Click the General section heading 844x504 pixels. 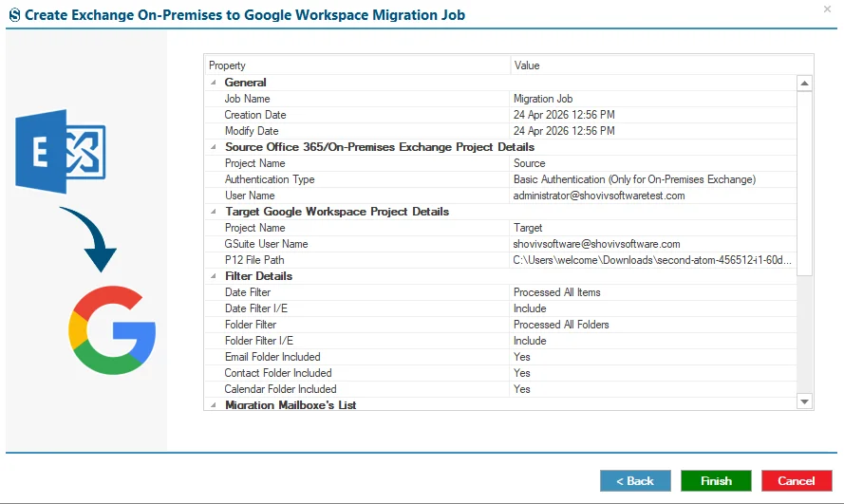(x=246, y=83)
